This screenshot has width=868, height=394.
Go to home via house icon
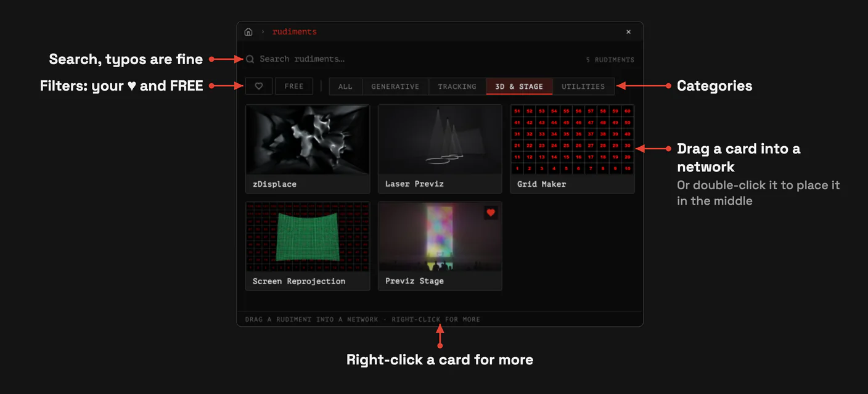point(248,32)
